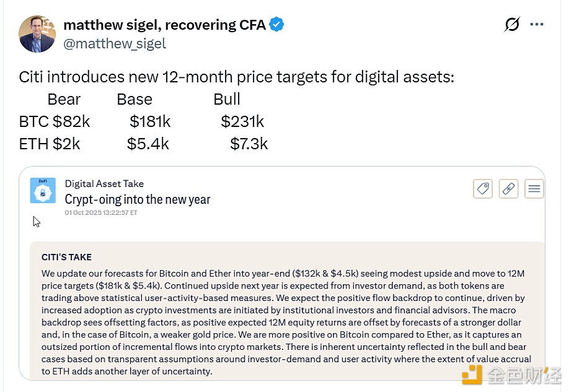The image size is (569, 392).
Task: Click the 'CITI'S TAKE' heading
Action: point(66,257)
